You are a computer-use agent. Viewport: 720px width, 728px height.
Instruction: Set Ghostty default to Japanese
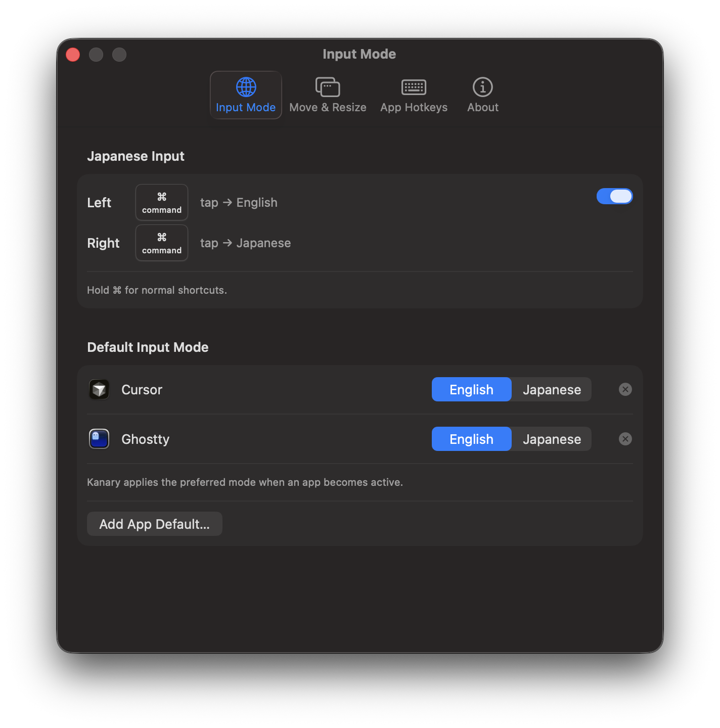coord(552,439)
